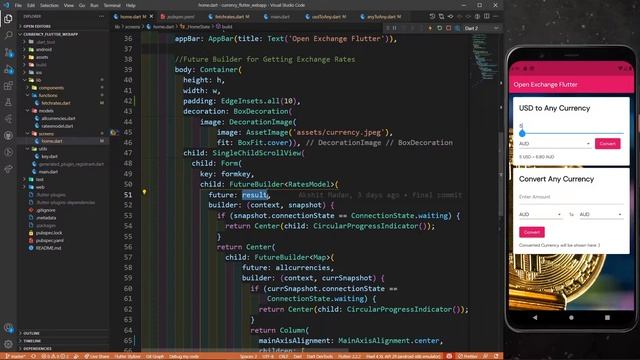Open the Go menu
Image resolution: width=640 pixels, height=360 pixels.
(82, 5)
